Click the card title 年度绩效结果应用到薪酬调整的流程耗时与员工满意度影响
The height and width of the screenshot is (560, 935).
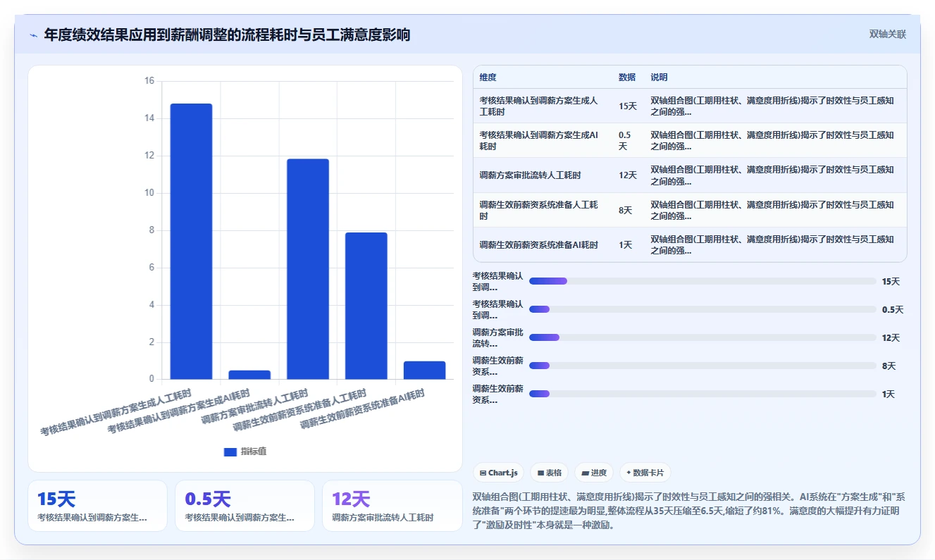[227, 35]
